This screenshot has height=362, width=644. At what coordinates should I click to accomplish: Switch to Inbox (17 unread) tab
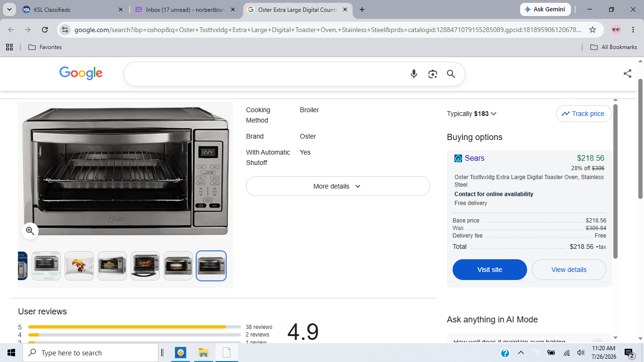click(186, 9)
